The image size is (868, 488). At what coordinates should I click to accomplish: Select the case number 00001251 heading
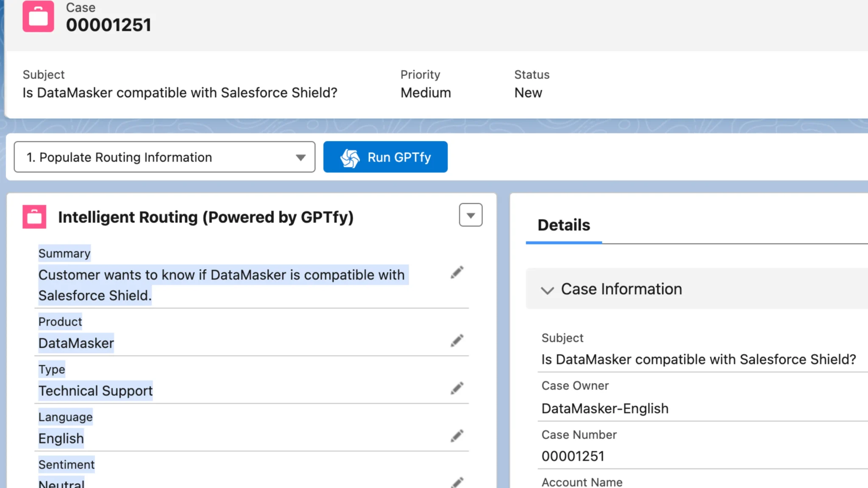[x=109, y=24]
